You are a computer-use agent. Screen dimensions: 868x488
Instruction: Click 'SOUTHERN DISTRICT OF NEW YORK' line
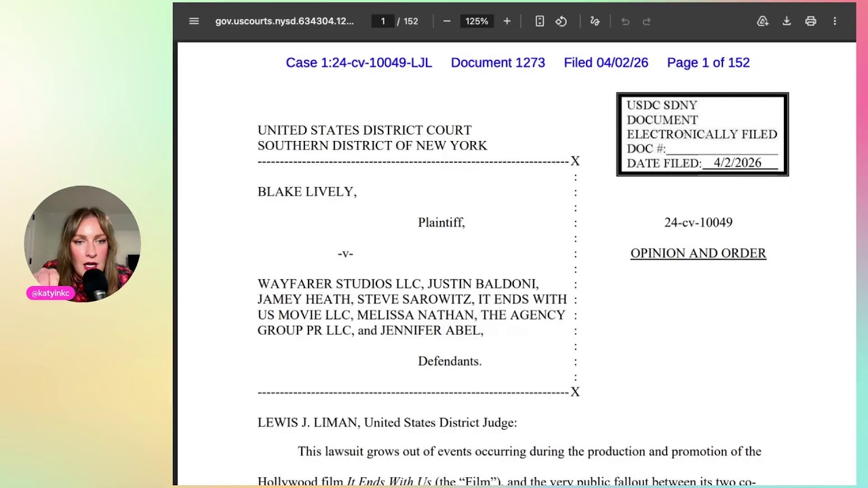coord(372,146)
